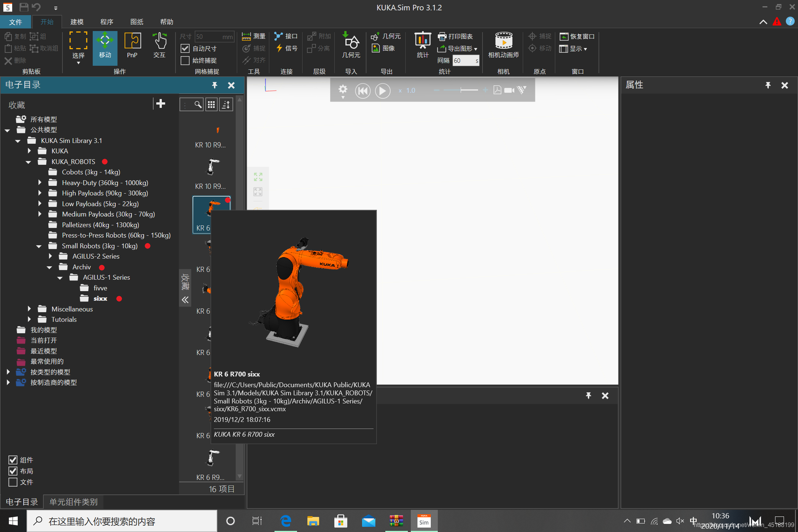Screen dimensions: 798x532
Task: Open KUKA Sim in the Windows taskbar
Action: click(x=424, y=521)
